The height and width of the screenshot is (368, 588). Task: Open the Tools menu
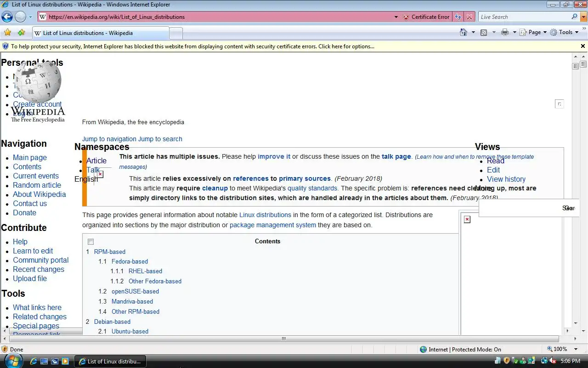tap(565, 32)
